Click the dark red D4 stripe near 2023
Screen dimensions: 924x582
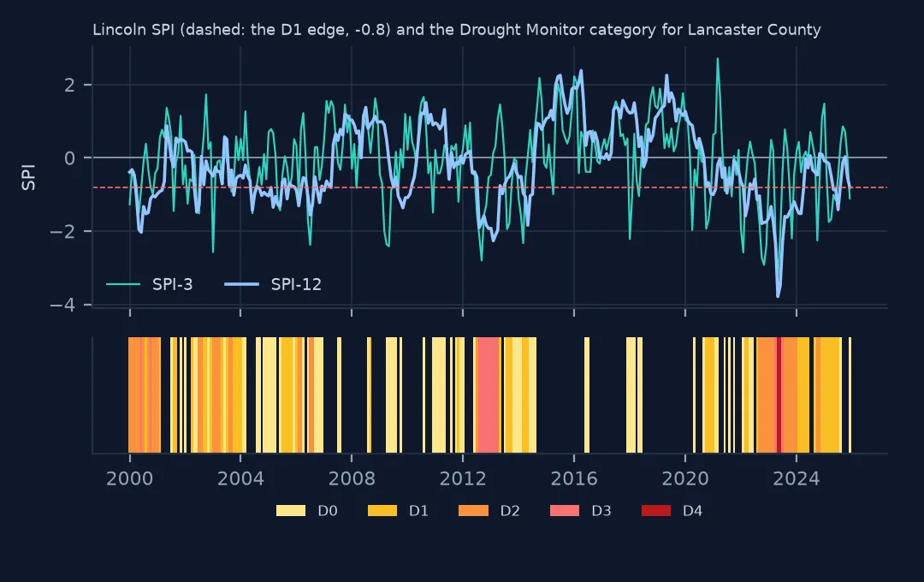pos(779,395)
